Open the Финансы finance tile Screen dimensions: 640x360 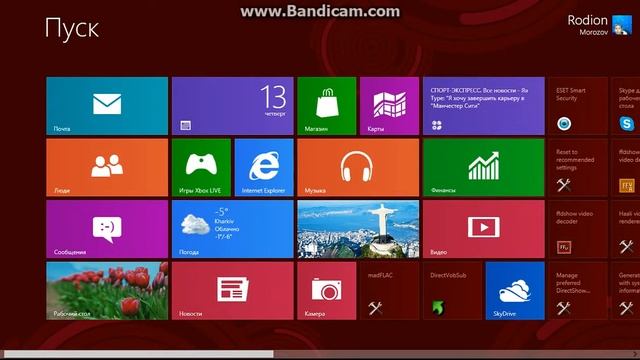[484, 167]
